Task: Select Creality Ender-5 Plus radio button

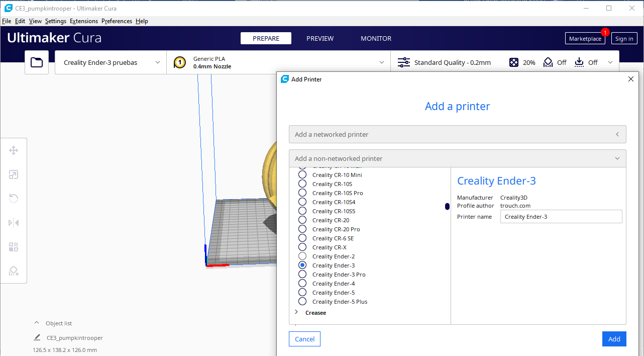Action: coord(302,302)
